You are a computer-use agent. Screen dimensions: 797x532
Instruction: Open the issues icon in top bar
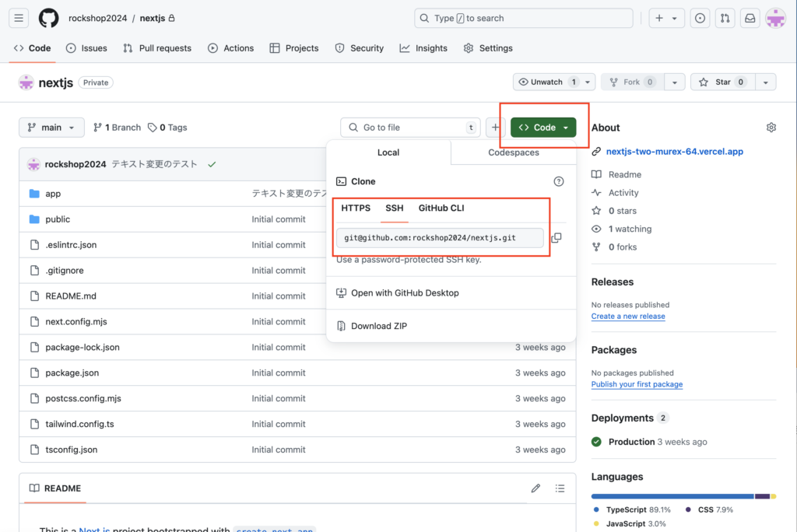700,19
